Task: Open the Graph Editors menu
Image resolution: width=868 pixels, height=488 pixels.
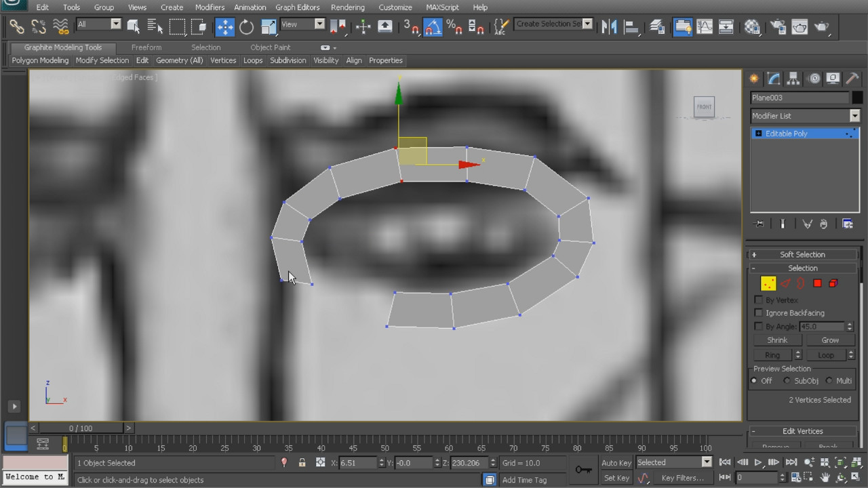Action: tap(297, 7)
